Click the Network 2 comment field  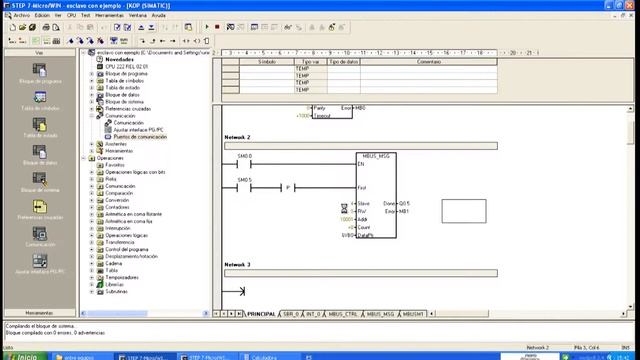click(361, 146)
